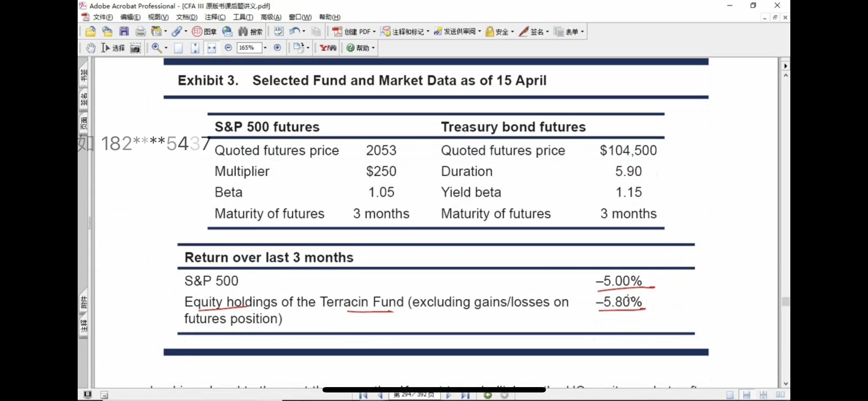868x401 pixels.
Task: Click the grayed copy icon
Action: 316,32
